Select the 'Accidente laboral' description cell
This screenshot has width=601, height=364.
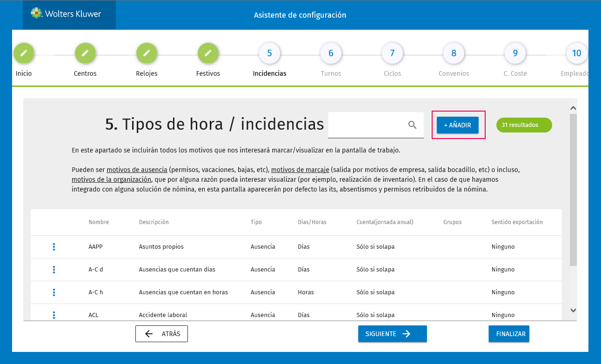163,315
